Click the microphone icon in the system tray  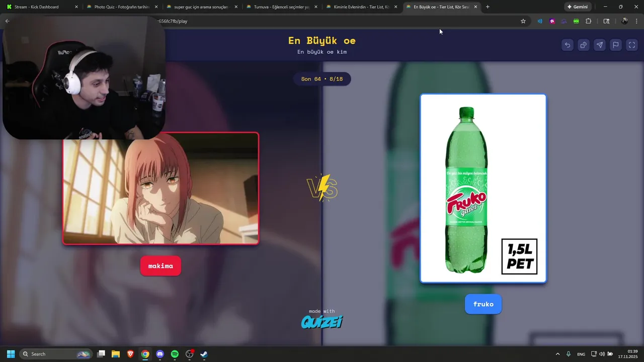pyautogui.click(x=569, y=354)
